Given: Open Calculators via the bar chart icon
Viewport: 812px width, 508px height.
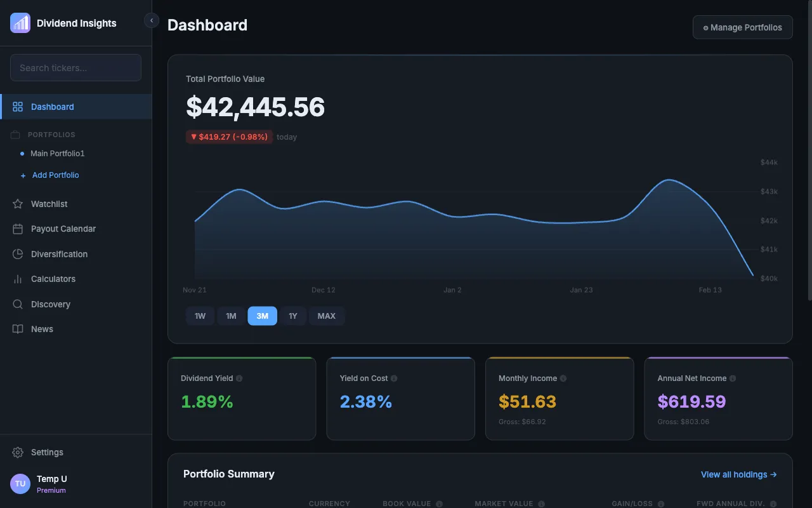Looking at the screenshot, I should 18,279.
